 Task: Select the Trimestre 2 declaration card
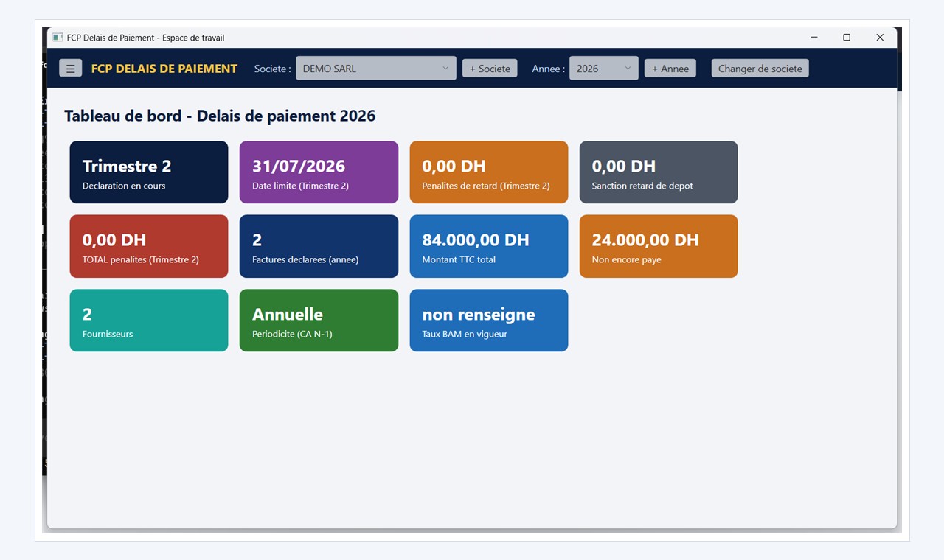click(x=149, y=172)
